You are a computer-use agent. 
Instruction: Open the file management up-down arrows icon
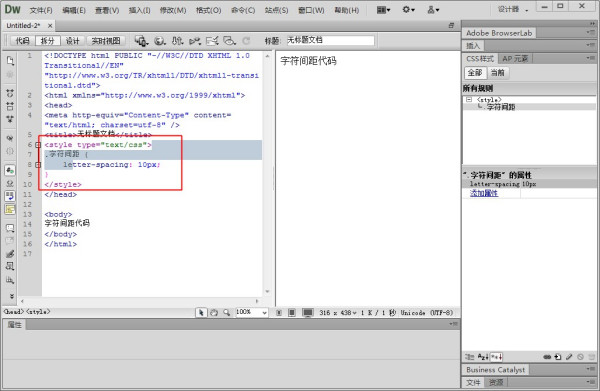(x=177, y=41)
